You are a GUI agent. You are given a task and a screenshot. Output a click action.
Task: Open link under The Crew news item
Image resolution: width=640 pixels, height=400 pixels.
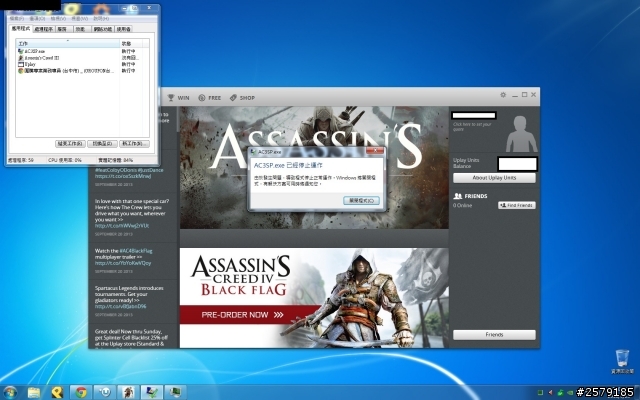(122, 226)
